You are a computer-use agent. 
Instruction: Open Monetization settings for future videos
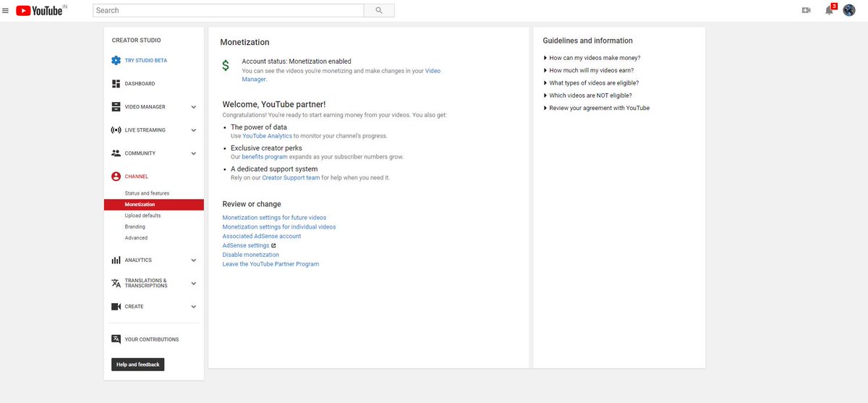coord(274,218)
